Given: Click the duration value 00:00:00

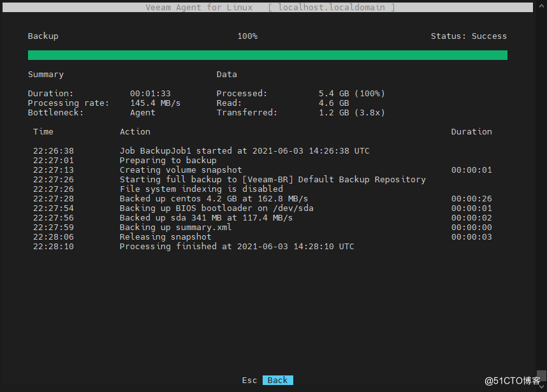Looking at the screenshot, I should pos(472,228).
